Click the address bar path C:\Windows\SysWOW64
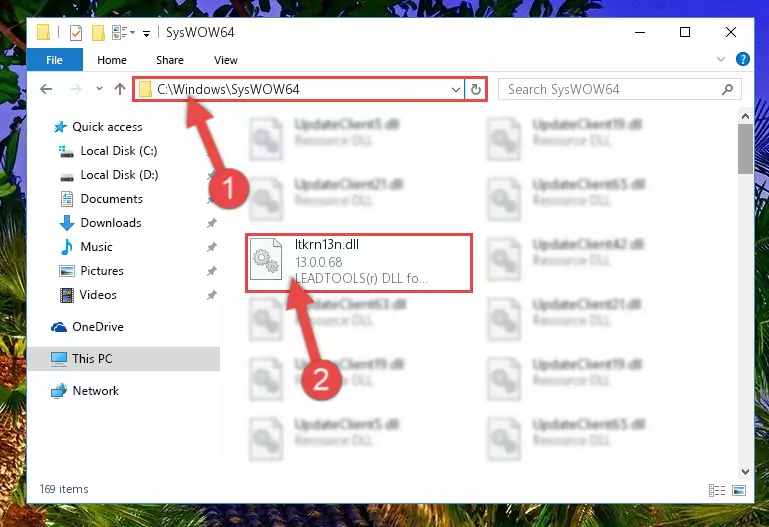This screenshot has width=769, height=527. (x=228, y=89)
